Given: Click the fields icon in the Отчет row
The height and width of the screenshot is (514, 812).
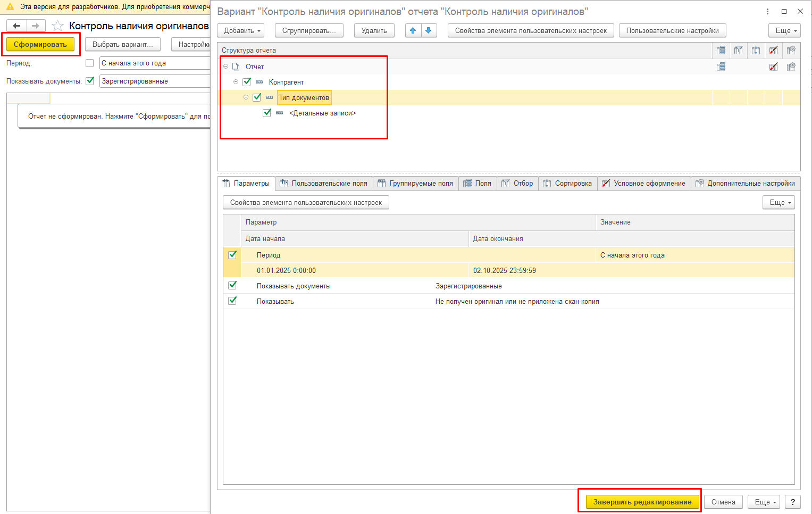Looking at the screenshot, I should [721, 67].
